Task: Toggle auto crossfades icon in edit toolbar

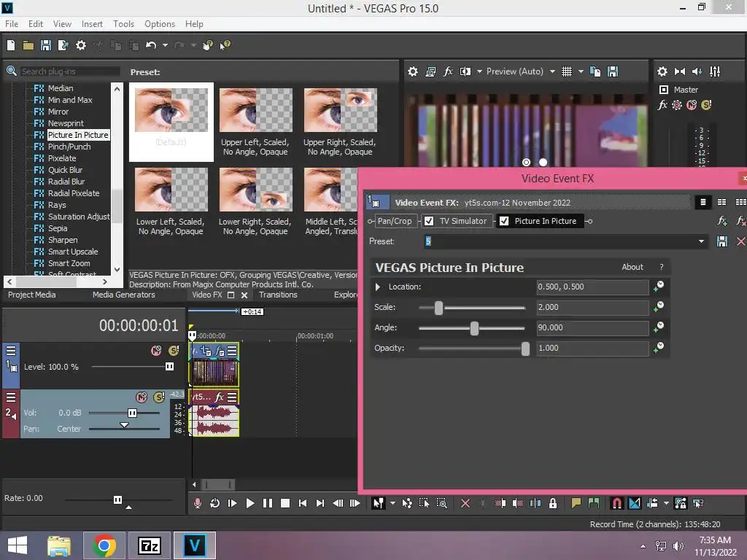Action: (635, 503)
